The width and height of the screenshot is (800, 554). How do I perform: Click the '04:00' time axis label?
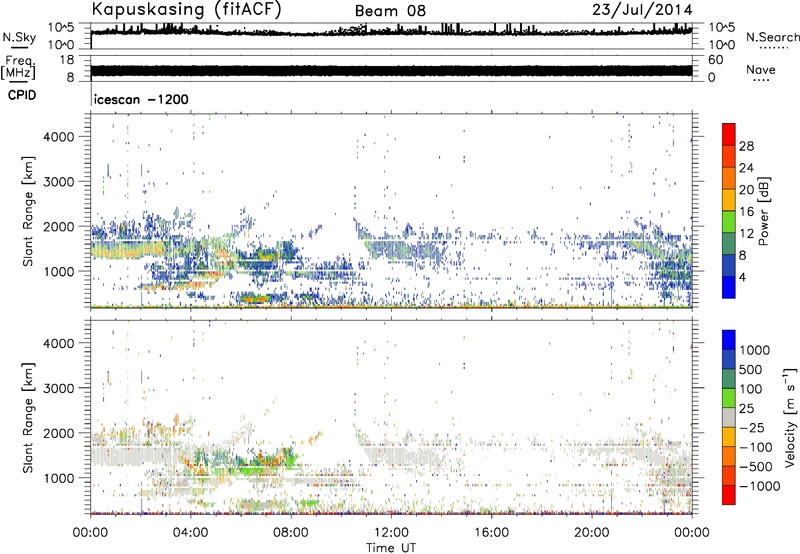coord(190,533)
